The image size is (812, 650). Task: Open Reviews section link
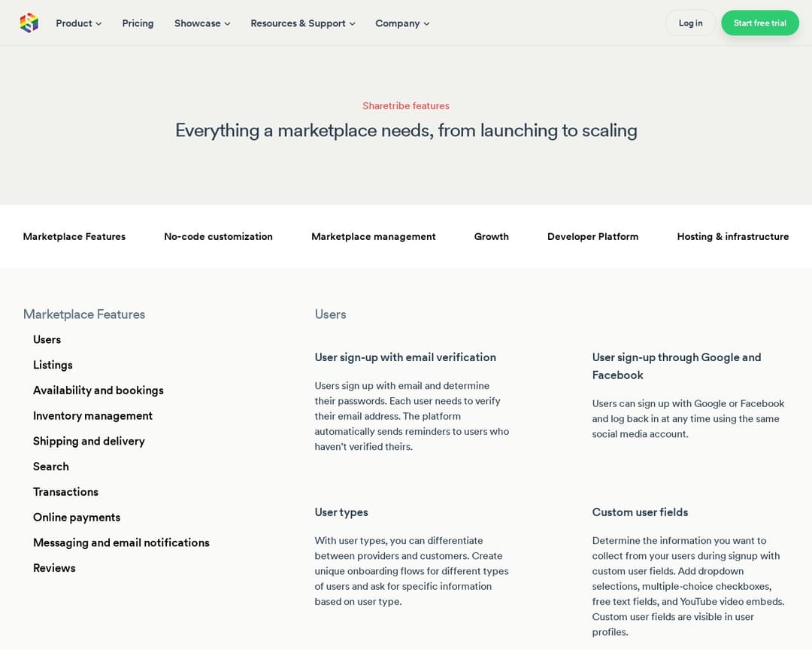54,568
